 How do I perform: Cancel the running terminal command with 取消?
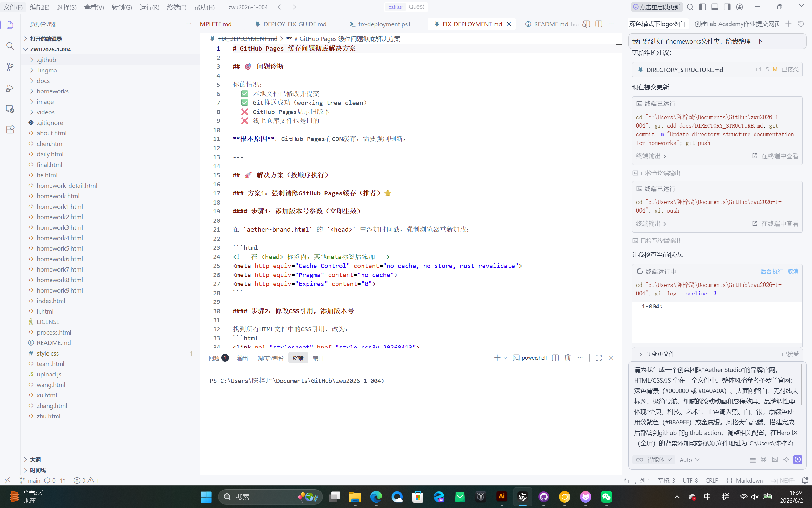pos(793,271)
